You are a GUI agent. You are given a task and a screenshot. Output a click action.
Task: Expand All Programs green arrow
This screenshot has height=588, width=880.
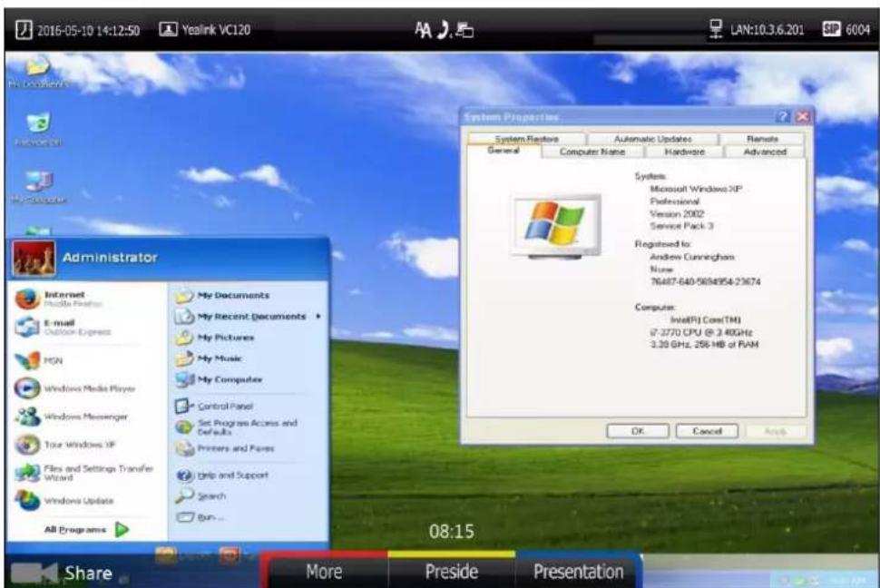(x=122, y=529)
